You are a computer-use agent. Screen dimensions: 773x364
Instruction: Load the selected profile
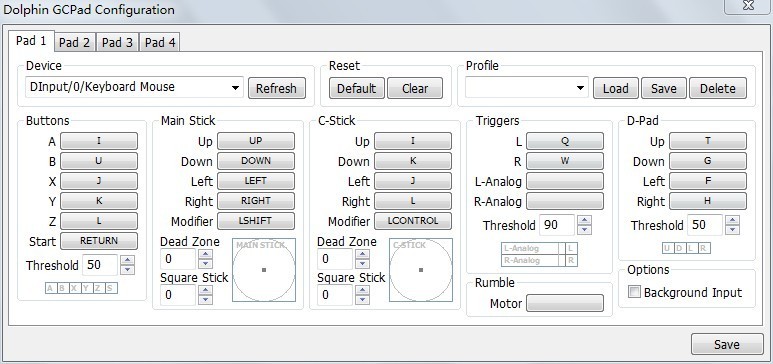coord(616,88)
